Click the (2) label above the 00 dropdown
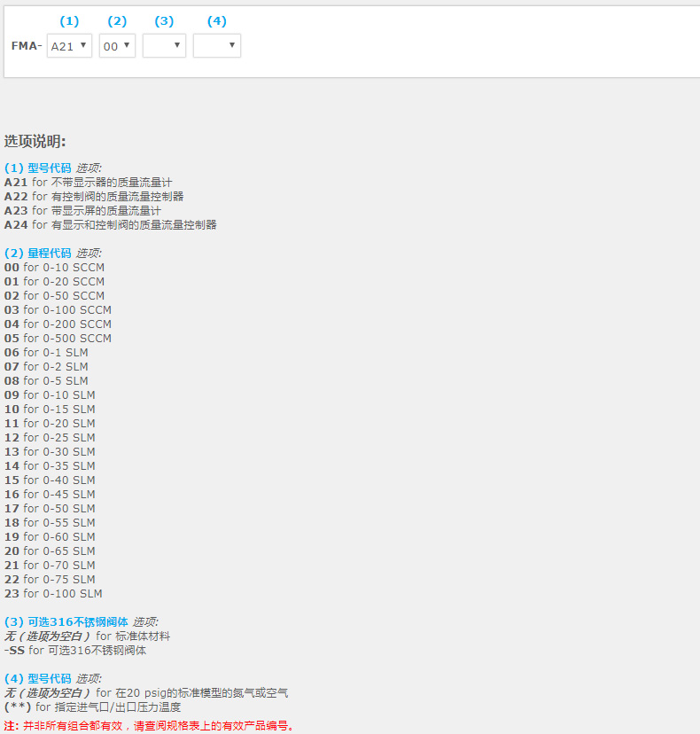The height and width of the screenshot is (734, 700). (x=117, y=20)
